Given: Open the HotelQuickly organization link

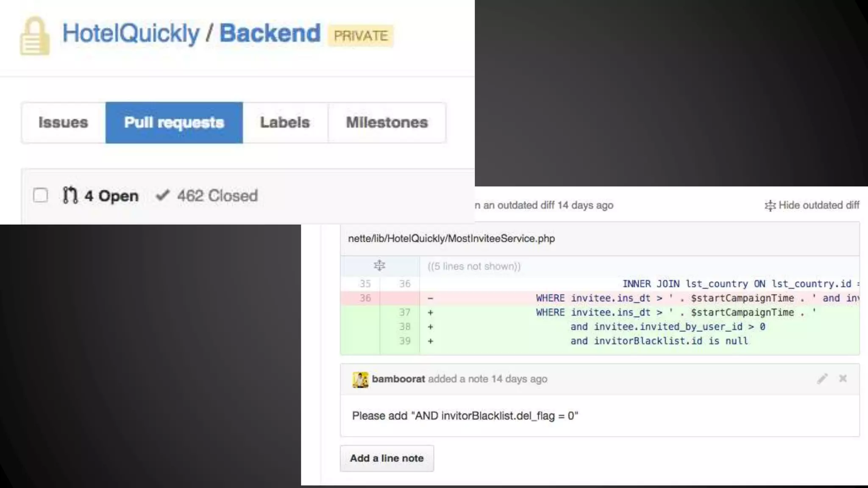Looking at the screenshot, I should [131, 33].
